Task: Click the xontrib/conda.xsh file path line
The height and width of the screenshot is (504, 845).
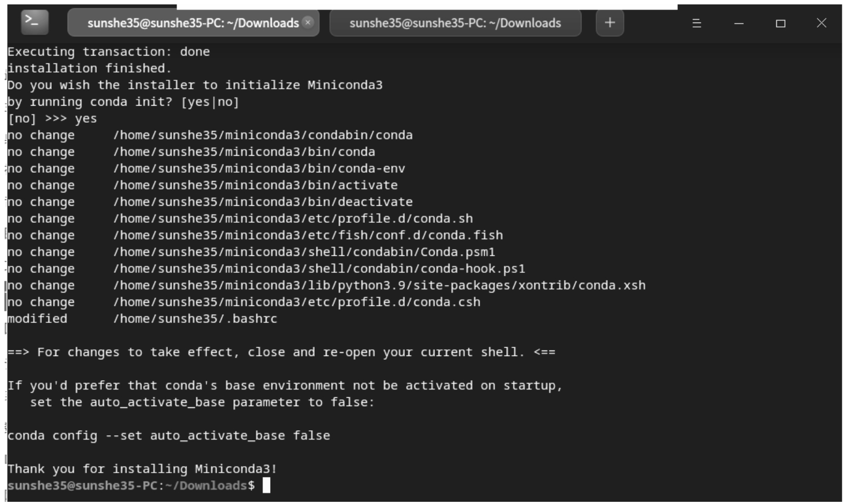Action: click(380, 286)
